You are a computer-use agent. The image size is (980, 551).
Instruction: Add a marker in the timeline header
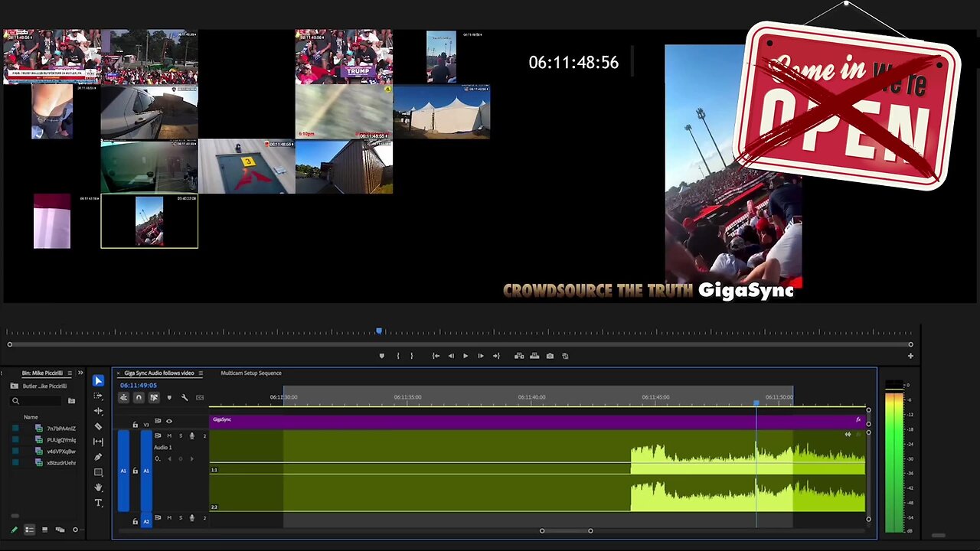[x=169, y=397]
